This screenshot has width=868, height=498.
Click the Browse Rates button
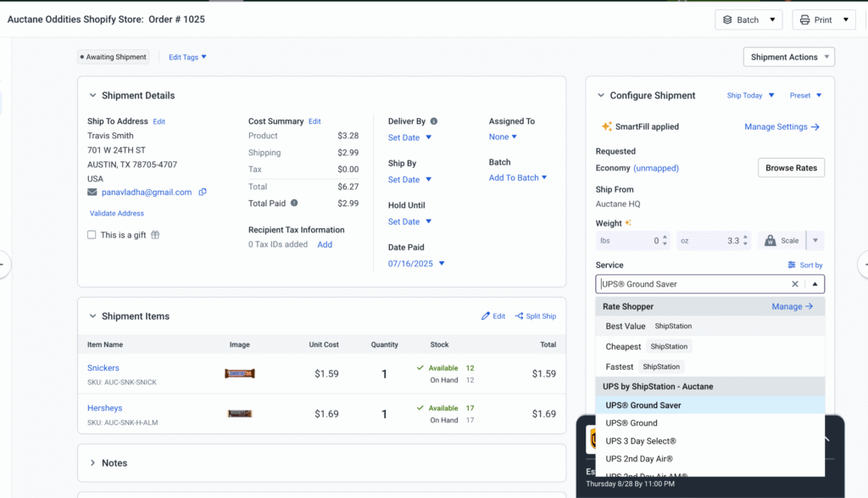point(791,168)
